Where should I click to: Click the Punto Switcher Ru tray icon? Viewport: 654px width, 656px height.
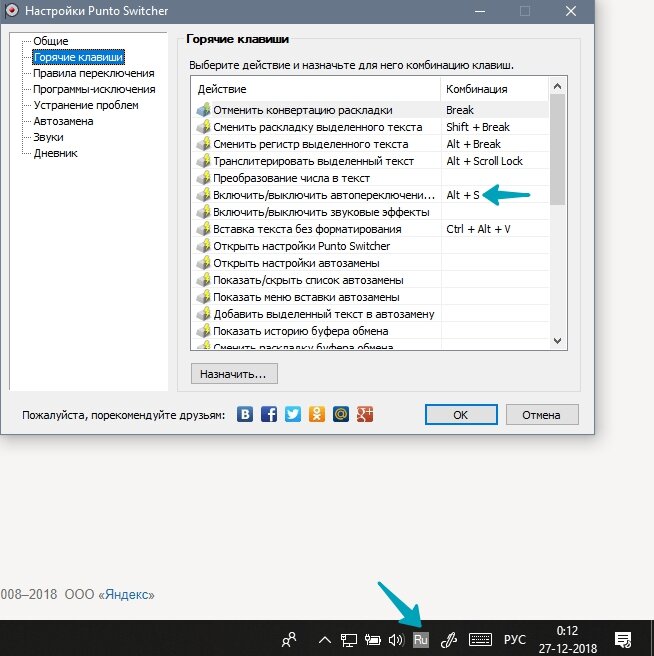coord(421,639)
